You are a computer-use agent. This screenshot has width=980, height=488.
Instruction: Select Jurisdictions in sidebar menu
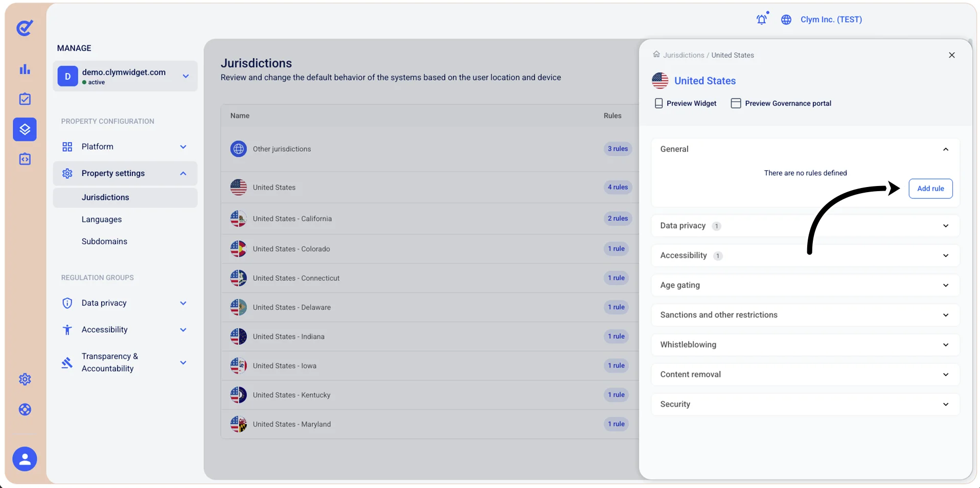(x=125, y=197)
